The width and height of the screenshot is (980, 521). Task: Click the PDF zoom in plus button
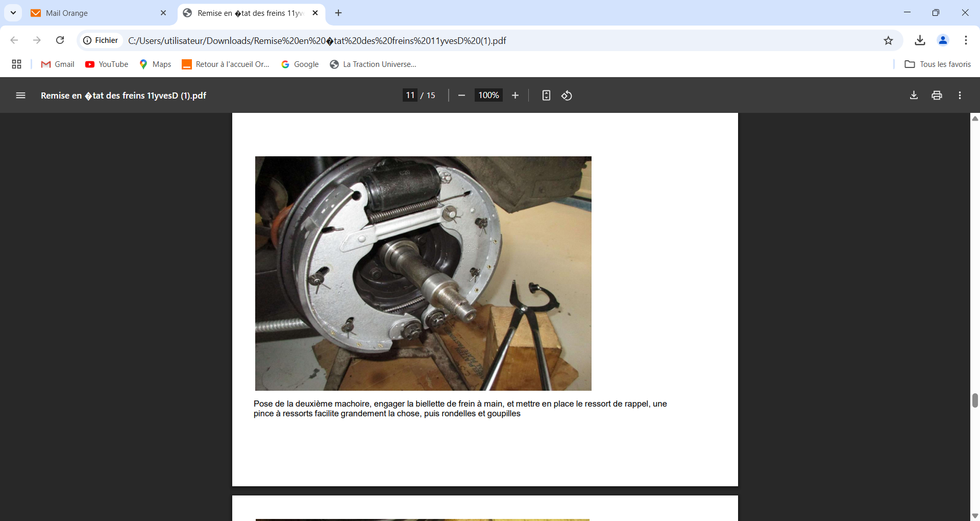point(515,96)
